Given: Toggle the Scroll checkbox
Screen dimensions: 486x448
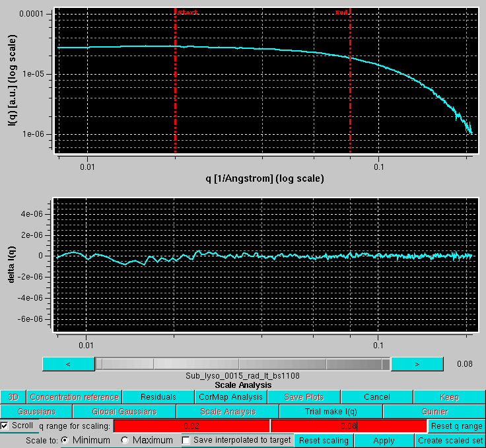Looking at the screenshot, I should point(5,426).
